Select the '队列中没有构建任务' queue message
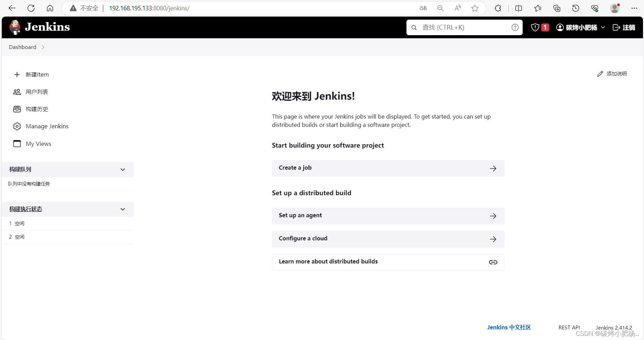Screen dimensions: 644x340 pyautogui.click(x=29, y=184)
